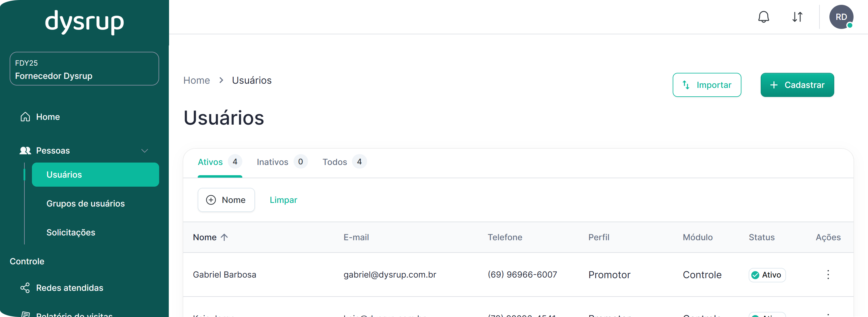Click Limpar to clear filters
Image resolution: width=868 pixels, height=317 pixels.
pyautogui.click(x=283, y=200)
